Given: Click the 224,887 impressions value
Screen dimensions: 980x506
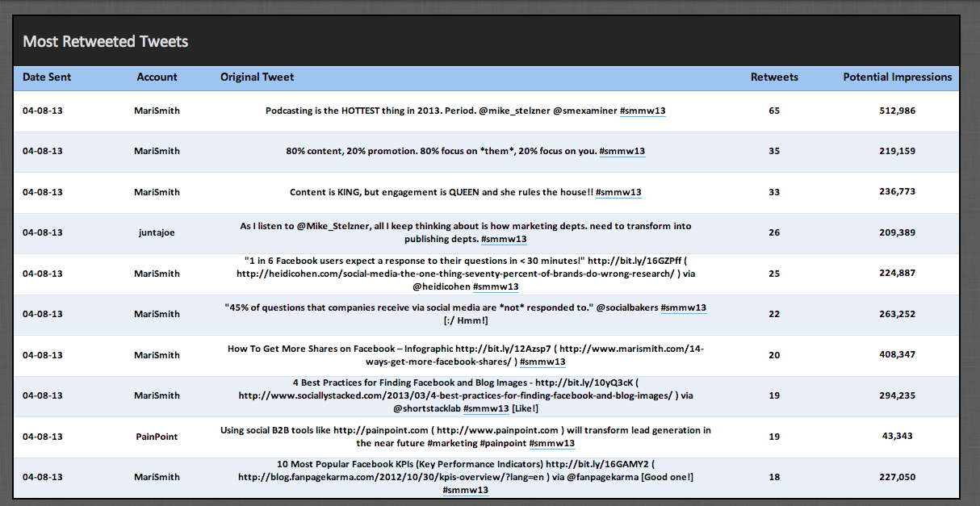Looking at the screenshot, I should [898, 274].
